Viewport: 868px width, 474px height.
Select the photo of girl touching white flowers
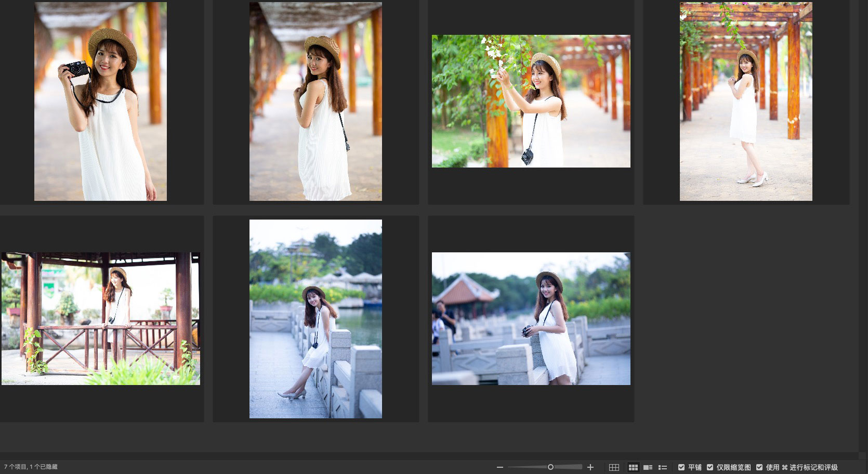[531, 101]
